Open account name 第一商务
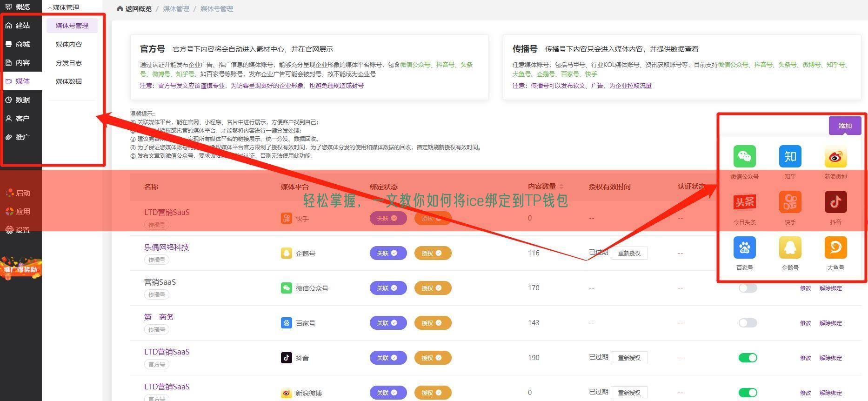Viewport: 868px width, 401px height. [x=159, y=317]
